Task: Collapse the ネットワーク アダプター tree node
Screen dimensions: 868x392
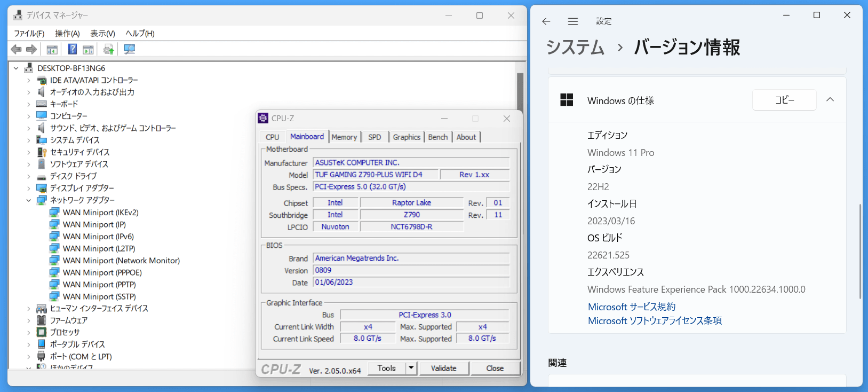Action: click(x=29, y=200)
